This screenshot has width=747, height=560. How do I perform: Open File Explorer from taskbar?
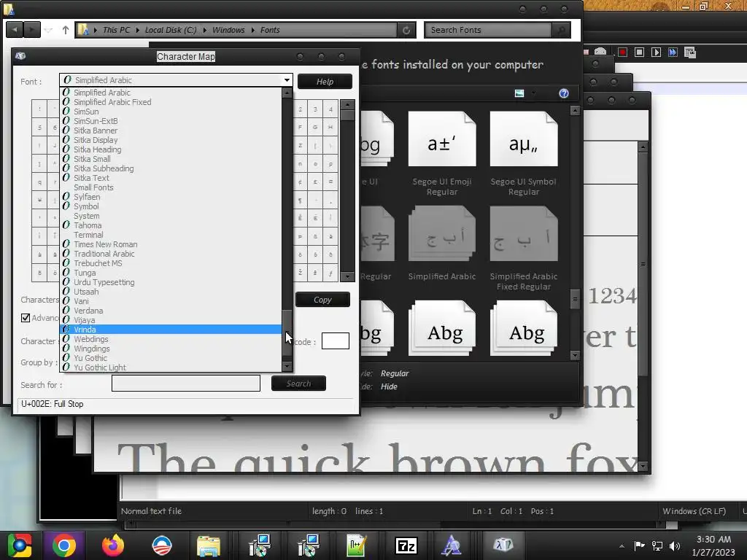coord(209,545)
